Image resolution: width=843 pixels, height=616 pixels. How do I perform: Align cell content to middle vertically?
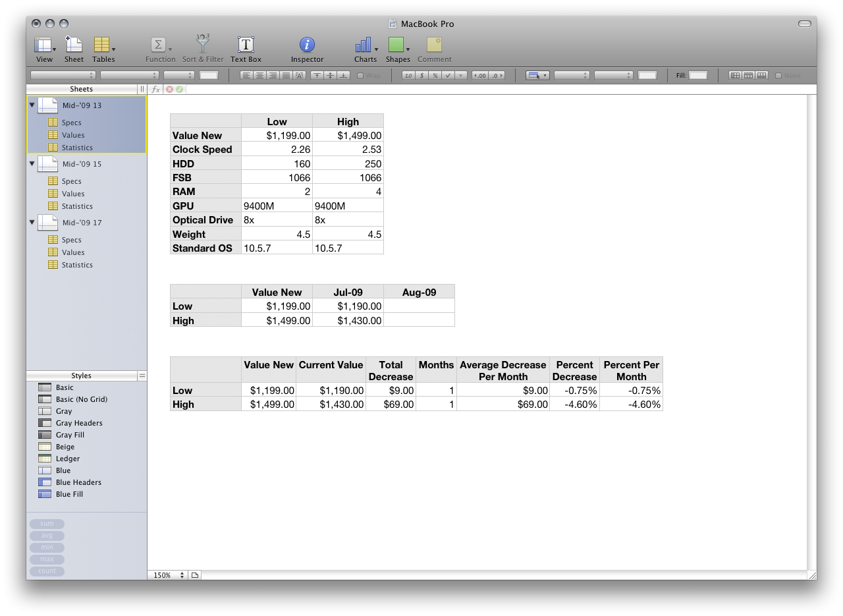point(330,76)
